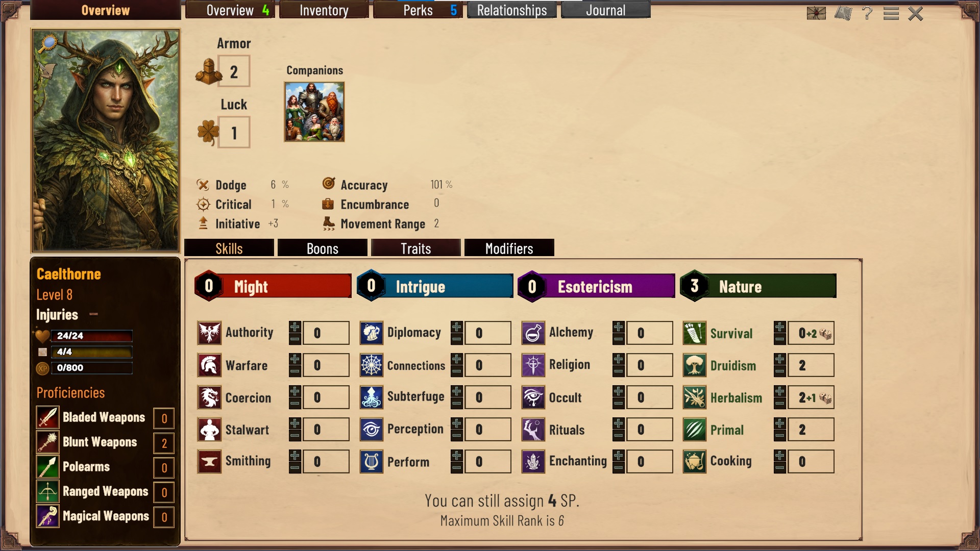The height and width of the screenshot is (551, 980).
Task: Click the Authority skill icon
Action: 209,333
